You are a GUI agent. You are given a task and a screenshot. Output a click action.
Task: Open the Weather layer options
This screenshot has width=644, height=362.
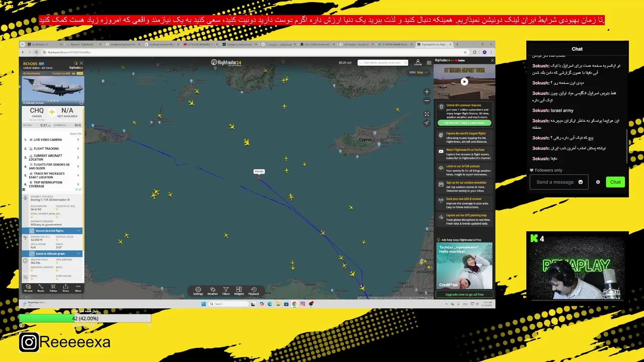pyautogui.click(x=212, y=291)
